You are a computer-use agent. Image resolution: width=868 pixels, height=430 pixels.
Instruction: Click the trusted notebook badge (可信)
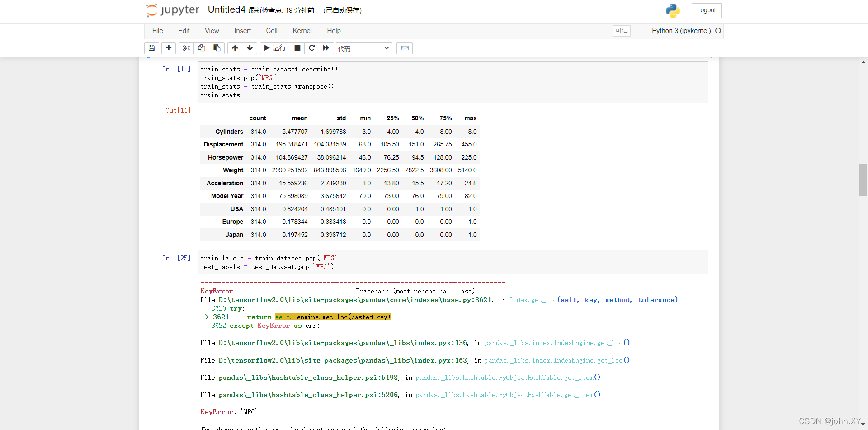tap(622, 30)
